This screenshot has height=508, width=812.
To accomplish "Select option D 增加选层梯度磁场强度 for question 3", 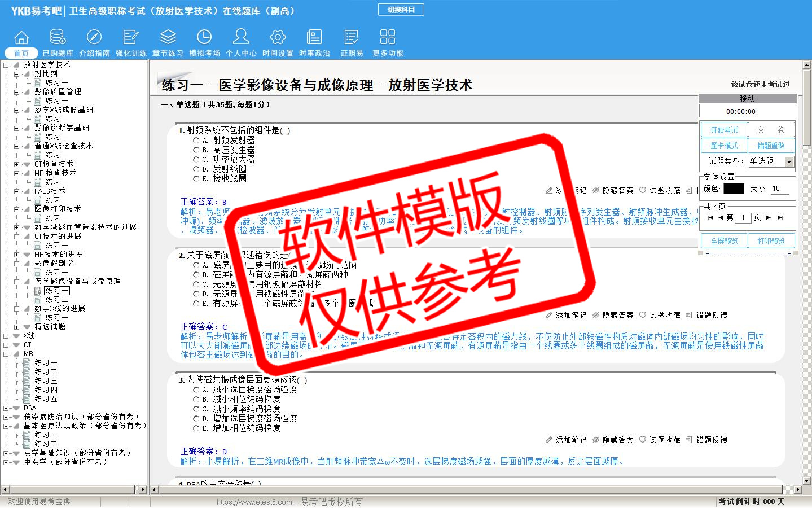I will pyautogui.click(x=196, y=419).
